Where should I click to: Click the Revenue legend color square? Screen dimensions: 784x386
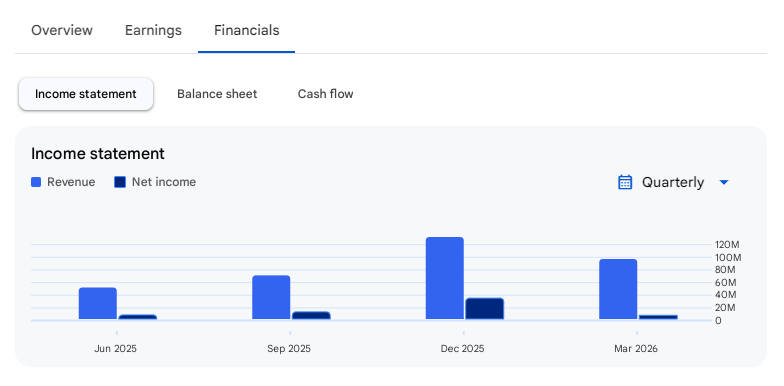[x=36, y=182]
